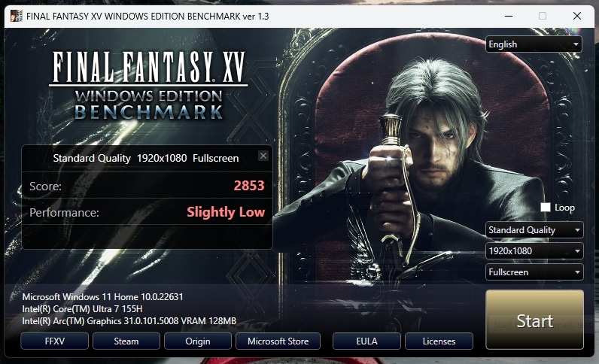Go to the Steam store page
Image resolution: width=599 pixels, height=364 pixels.
click(x=126, y=341)
